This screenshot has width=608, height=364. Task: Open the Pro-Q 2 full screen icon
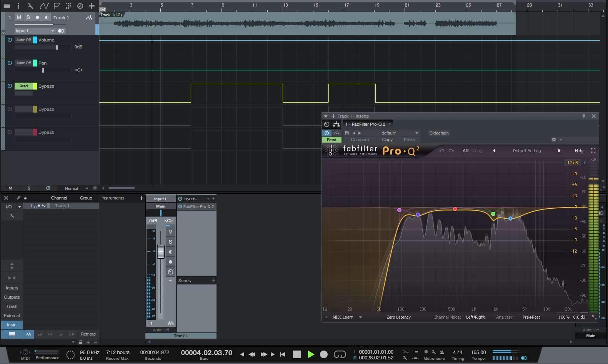[x=593, y=151]
